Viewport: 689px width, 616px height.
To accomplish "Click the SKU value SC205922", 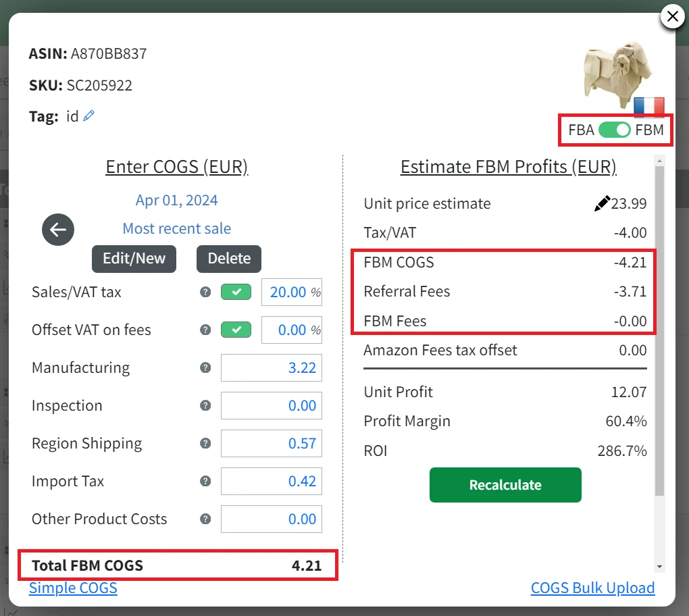I will pos(99,85).
